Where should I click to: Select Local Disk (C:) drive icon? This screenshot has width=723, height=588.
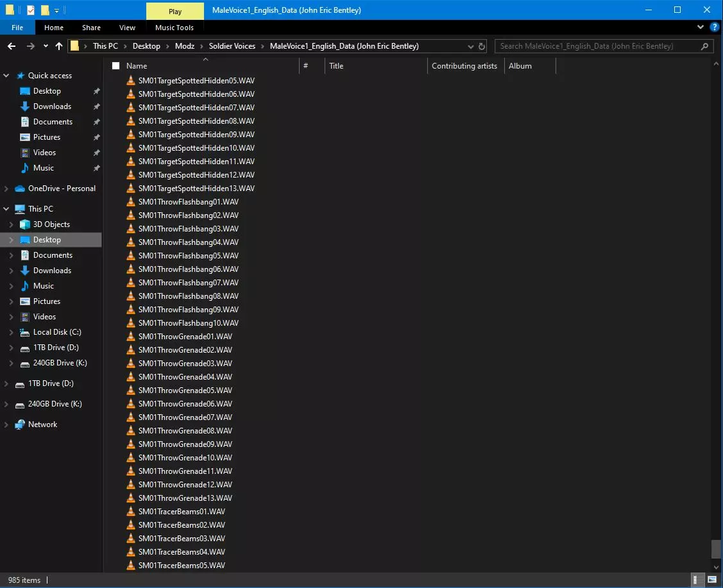(25, 332)
